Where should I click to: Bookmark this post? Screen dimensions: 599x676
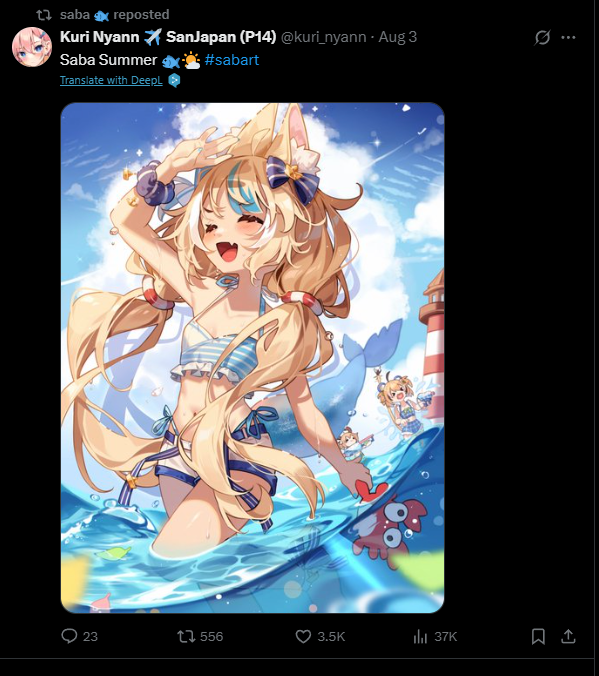click(x=538, y=636)
